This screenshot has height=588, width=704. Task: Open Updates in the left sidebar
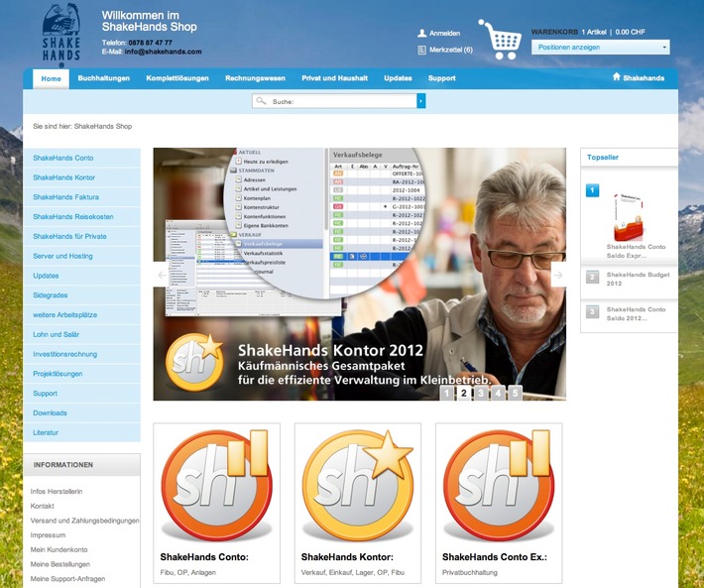[x=81, y=276]
